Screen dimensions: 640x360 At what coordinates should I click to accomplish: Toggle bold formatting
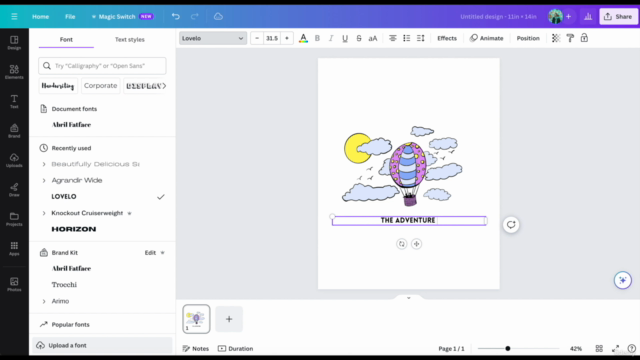(317, 38)
